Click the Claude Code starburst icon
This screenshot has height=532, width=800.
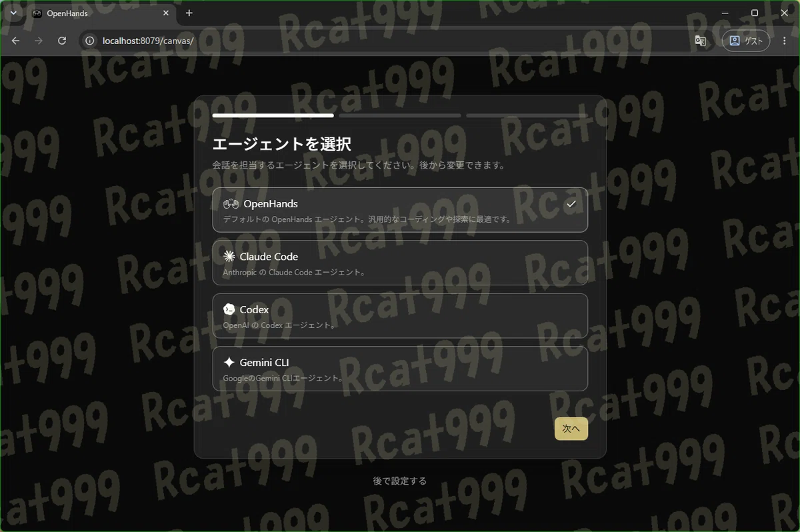pos(229,257)
